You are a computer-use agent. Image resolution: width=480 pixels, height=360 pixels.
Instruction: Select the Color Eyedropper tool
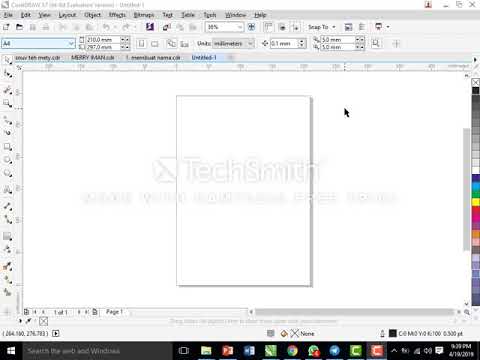tap(7, 266)
